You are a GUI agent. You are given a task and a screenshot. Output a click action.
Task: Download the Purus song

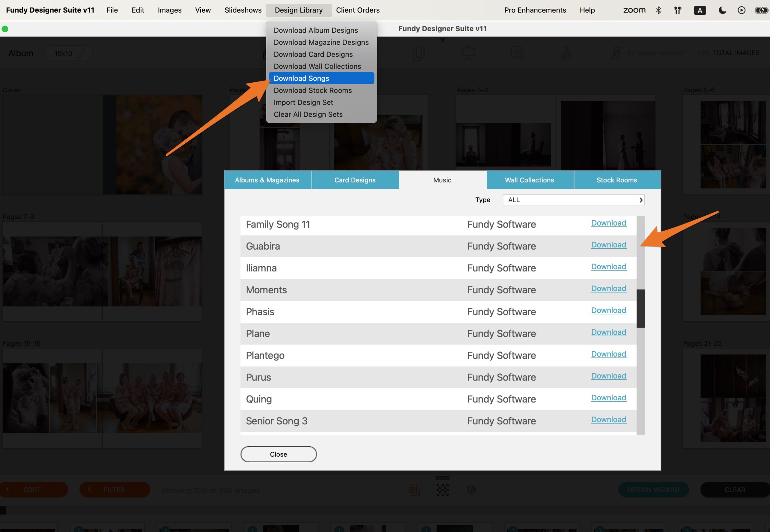[608, 376]
